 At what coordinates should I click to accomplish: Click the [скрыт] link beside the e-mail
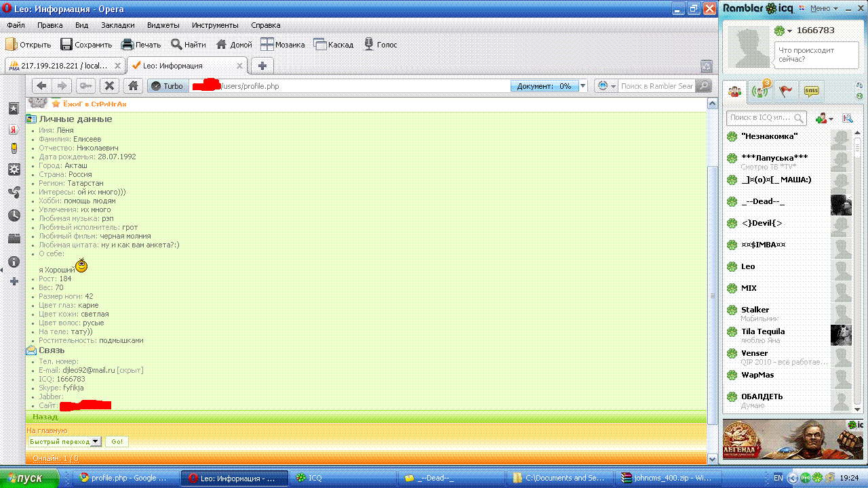pos(130,370)
